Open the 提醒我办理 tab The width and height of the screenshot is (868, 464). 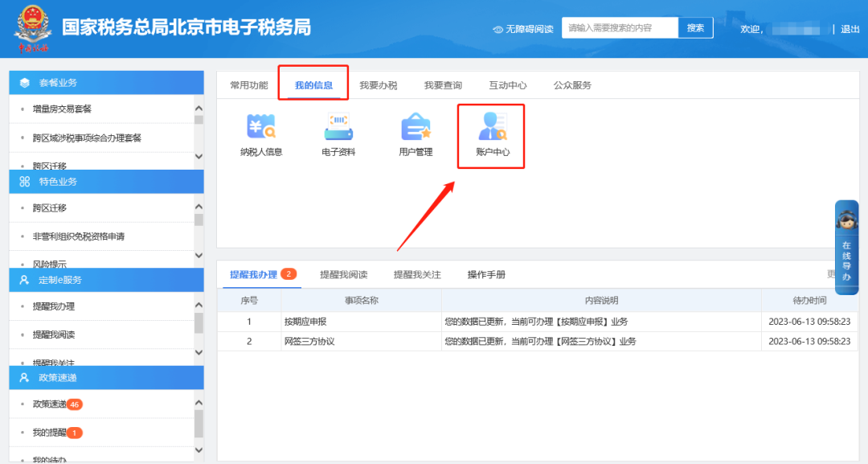point(253,275)
